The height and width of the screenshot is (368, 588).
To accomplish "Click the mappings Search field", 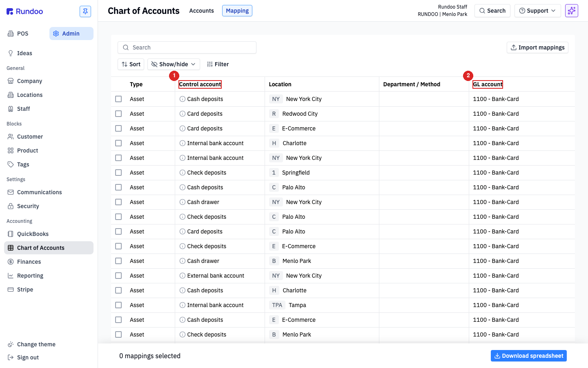I will 187,47.
